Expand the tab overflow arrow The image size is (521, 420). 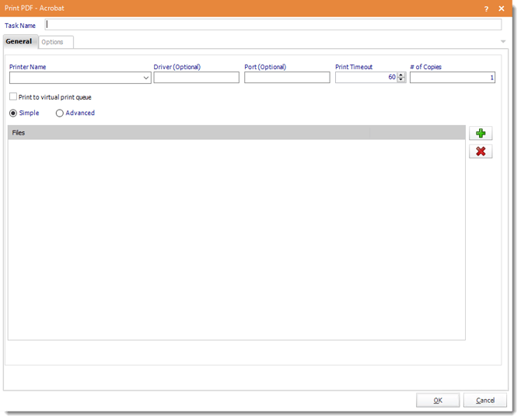(503, 41)
